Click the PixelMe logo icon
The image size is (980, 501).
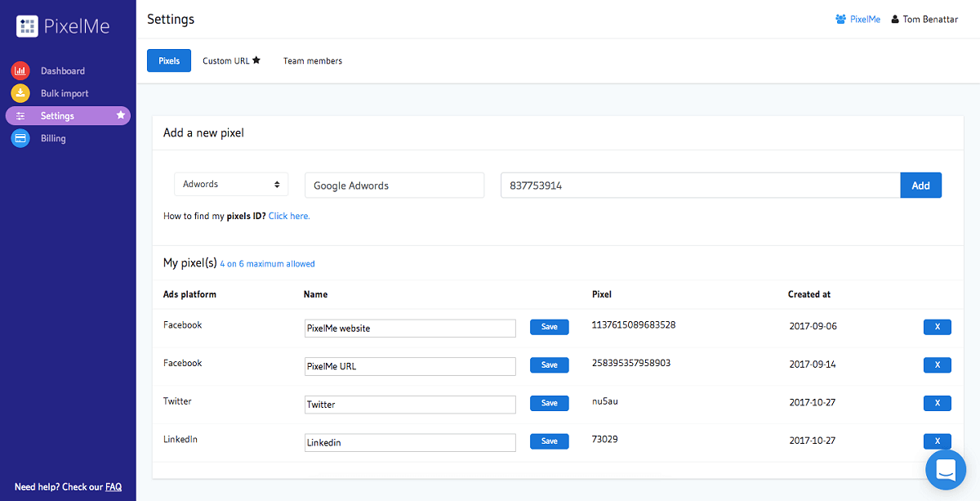[28, 27]
